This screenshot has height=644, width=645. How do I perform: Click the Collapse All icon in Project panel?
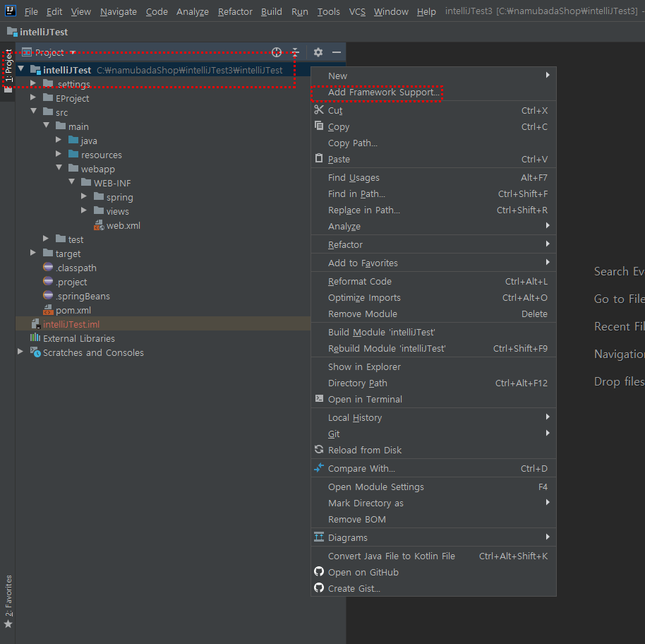coord(296,52)
